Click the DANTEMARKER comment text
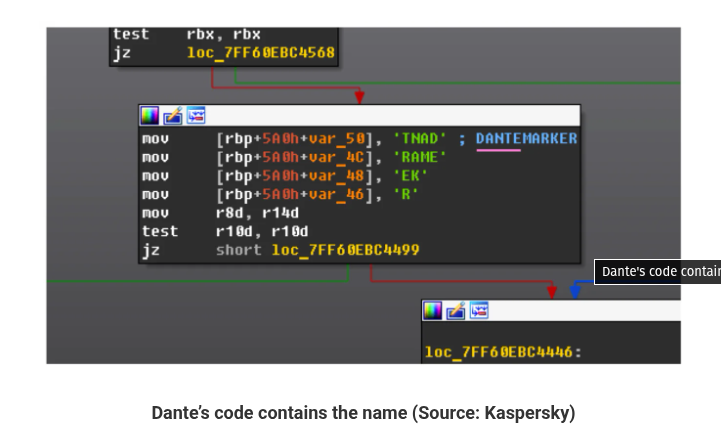Viewport: 721px width, 428px height. pyautogui.click(x=526, y=138)
